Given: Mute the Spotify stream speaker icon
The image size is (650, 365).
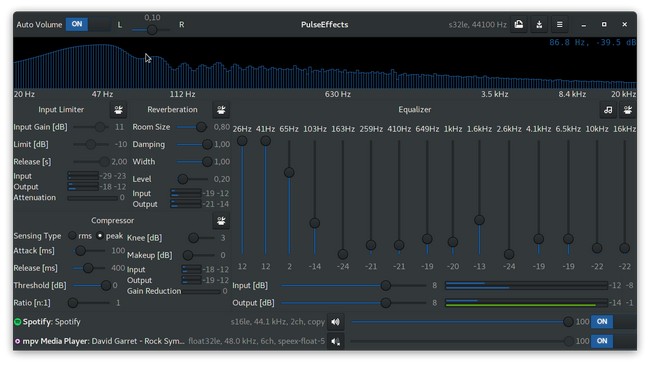Looking at the screenshot, I should (335, 322).
